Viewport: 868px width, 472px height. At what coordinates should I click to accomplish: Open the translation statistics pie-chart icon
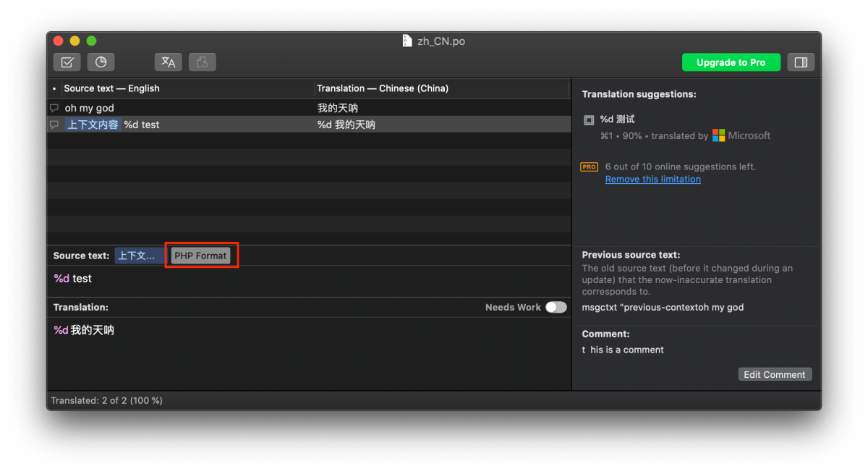coord(101,62)
